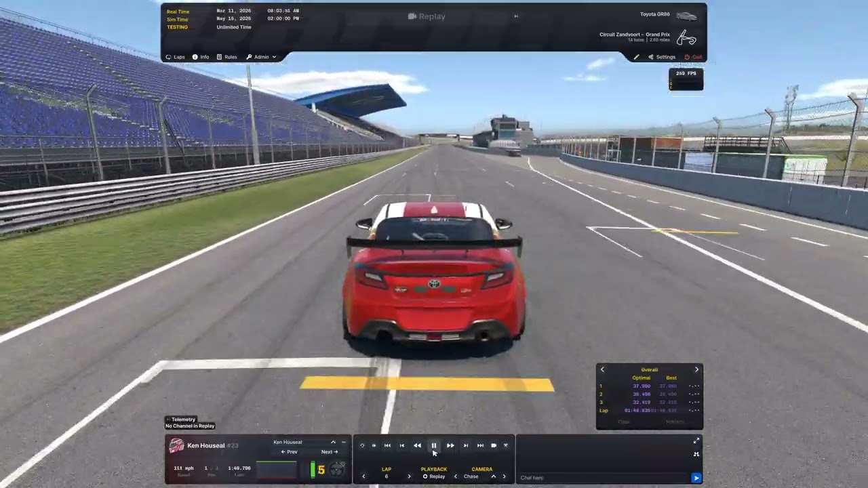Click the 'No Channel in Replay' text
Viewport: 868px width, 488px height.
pyautogui.click(x=190, y=426)
